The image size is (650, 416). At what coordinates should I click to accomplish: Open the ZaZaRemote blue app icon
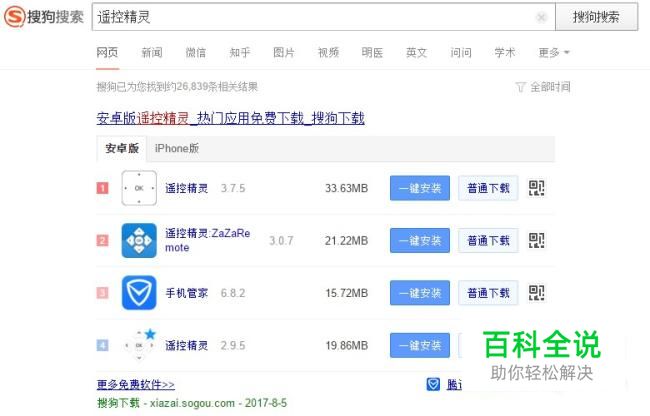pos(139,240)
